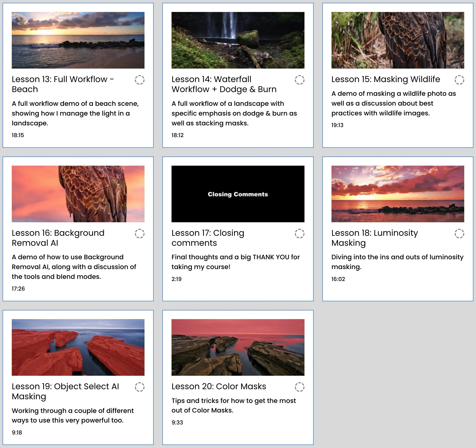Toggle Lesson 19 Object Select completion circle
Image resolution: width=476 pixels, height=448 pixels.
[139, 387]
